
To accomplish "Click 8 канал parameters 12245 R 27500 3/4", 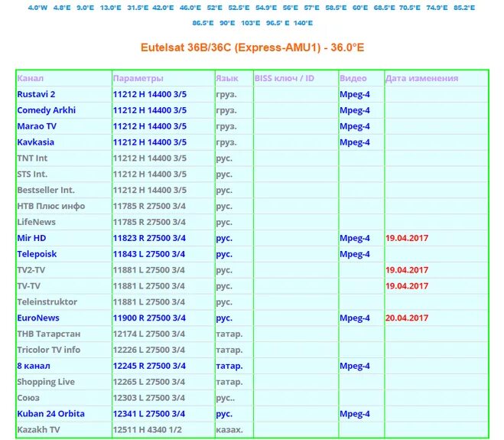I will click(x=149, y=366).
